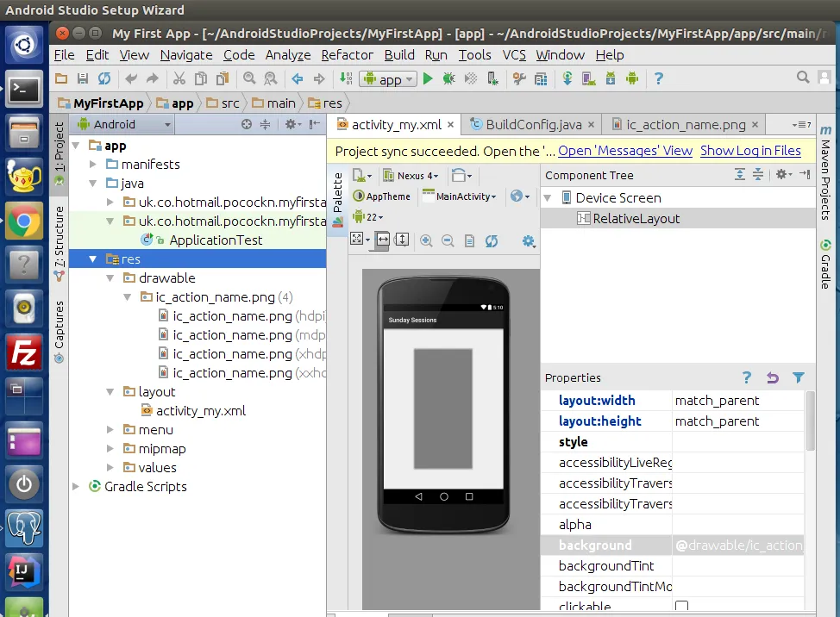Run the app with green play button
Screen dimensions: 840x617
428,79
